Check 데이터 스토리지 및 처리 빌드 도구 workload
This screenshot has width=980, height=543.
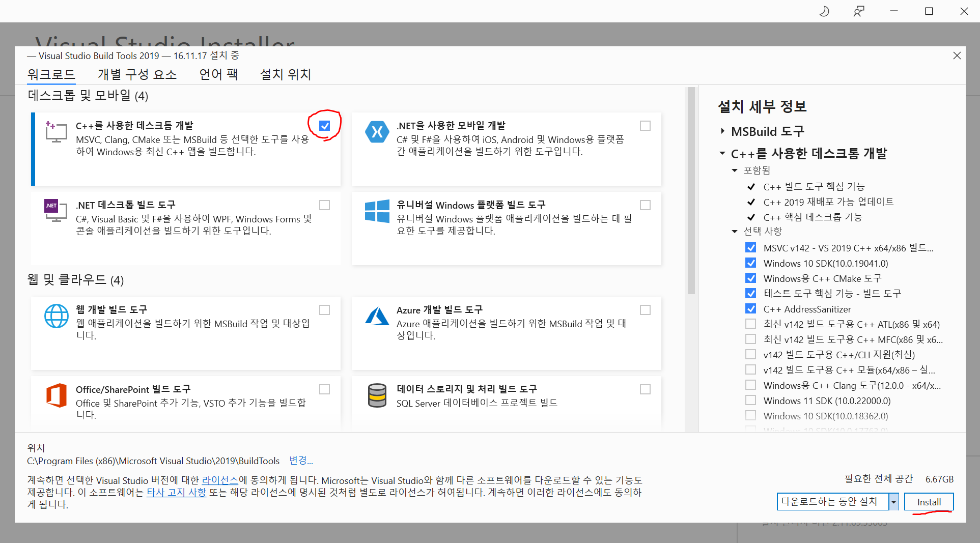point(645,389)
